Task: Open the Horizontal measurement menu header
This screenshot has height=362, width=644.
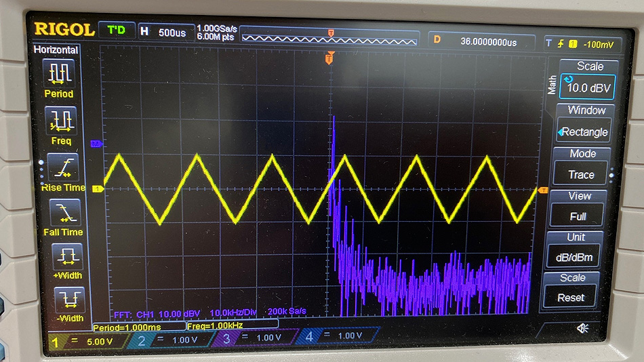Action: (x=56, y=49)
